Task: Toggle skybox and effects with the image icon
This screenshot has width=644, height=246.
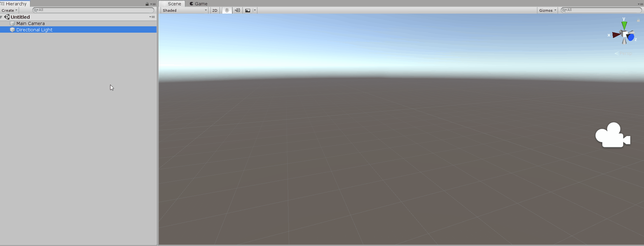Action: [248, 10]
